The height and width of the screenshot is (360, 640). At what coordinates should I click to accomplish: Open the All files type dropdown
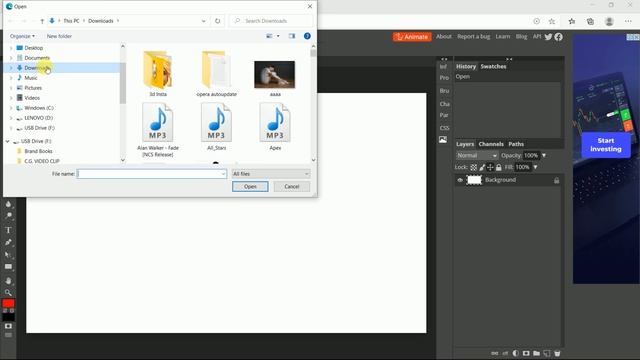pos(271,174)
